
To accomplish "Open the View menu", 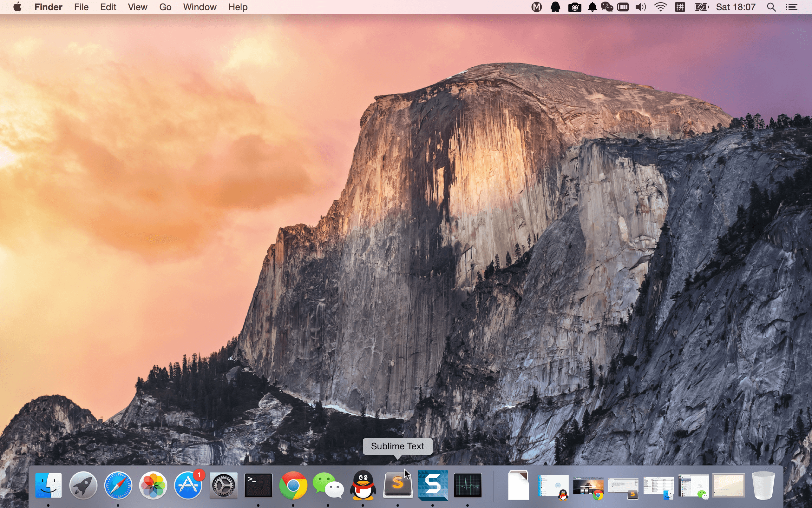I will tap(138, 7).
